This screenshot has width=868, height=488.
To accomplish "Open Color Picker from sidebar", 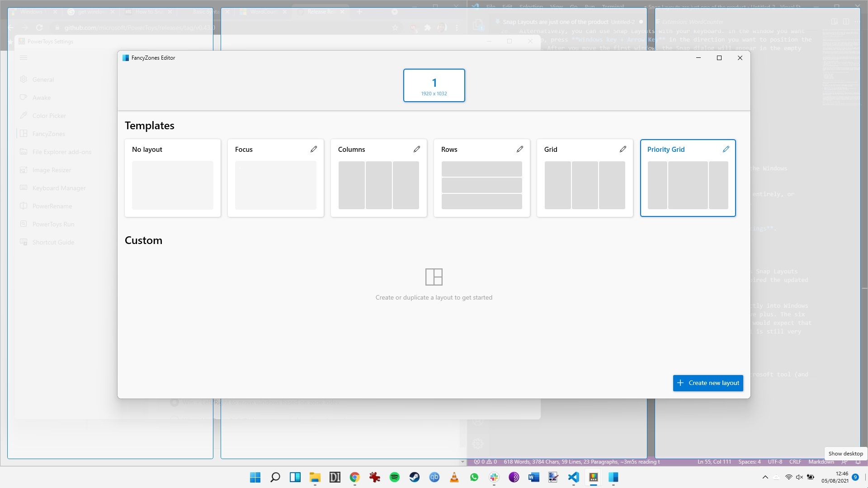I will point(49,116).
